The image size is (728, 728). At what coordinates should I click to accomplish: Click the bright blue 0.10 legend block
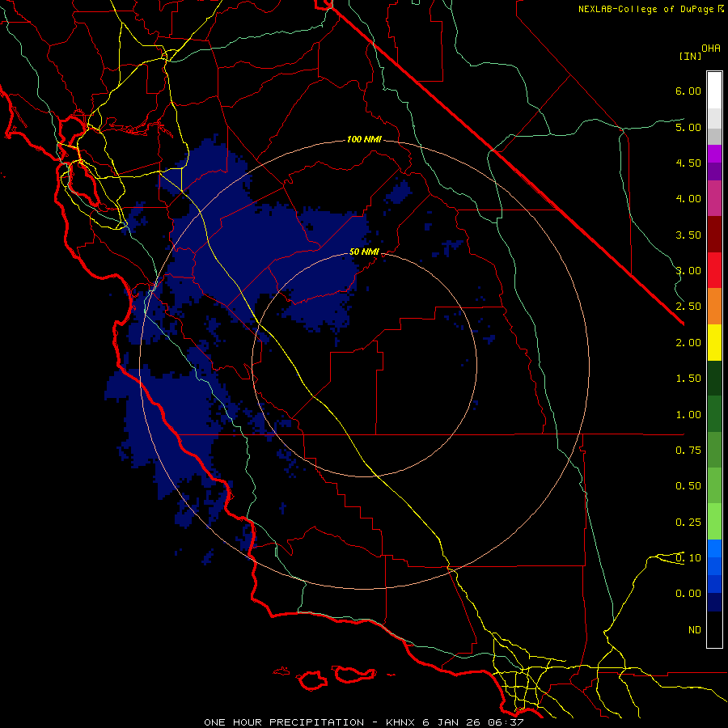(x=714, y=548)
